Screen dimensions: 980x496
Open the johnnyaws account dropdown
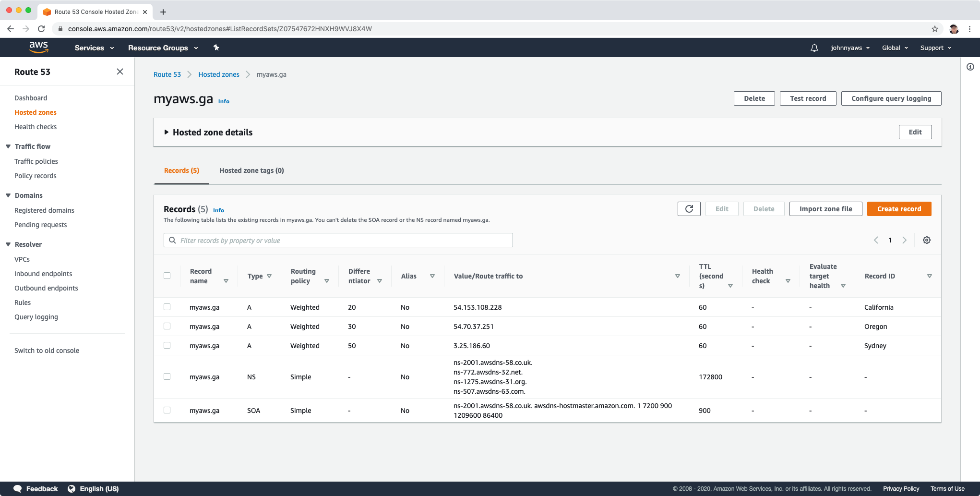pos(850,48)
